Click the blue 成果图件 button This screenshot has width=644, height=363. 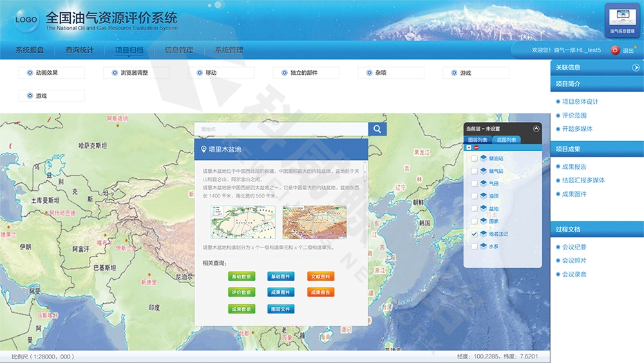[281, 292]
